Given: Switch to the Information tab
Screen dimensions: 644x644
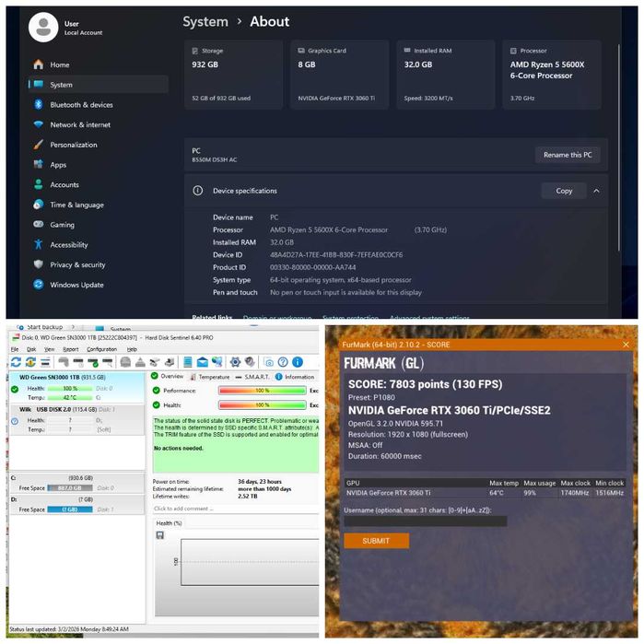Looking at the screenshot, I should click(x=295, y=377).
